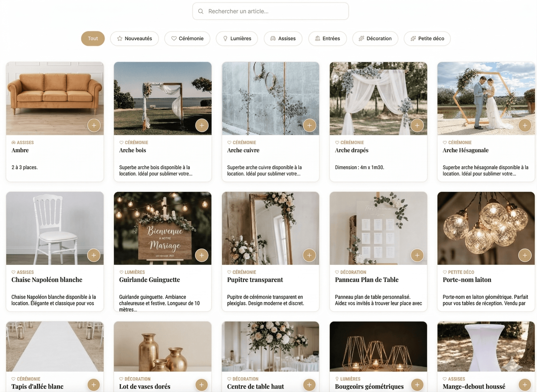
Task: Open Arche Hésagonale product title
Action: (x=466, y=150)
